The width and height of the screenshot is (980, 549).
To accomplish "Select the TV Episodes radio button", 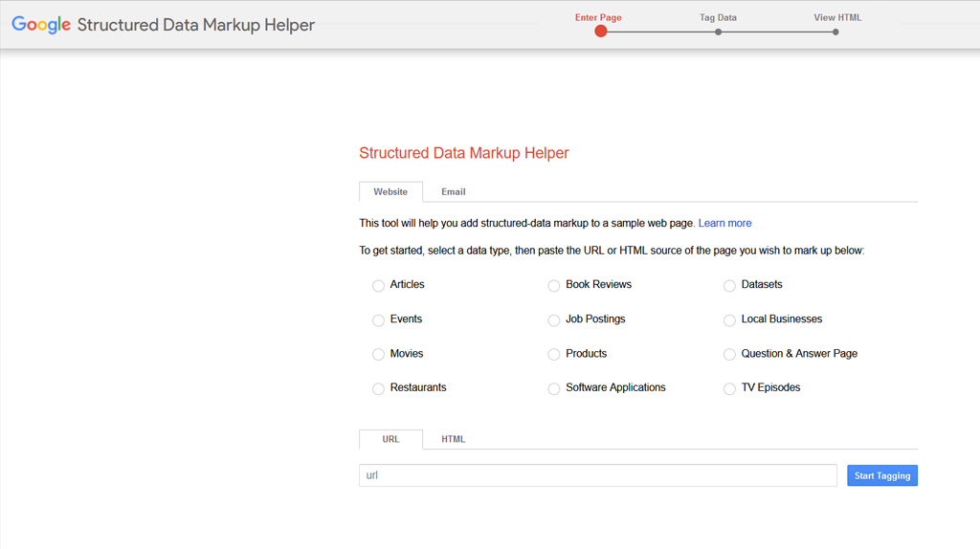I will point(729,388).
